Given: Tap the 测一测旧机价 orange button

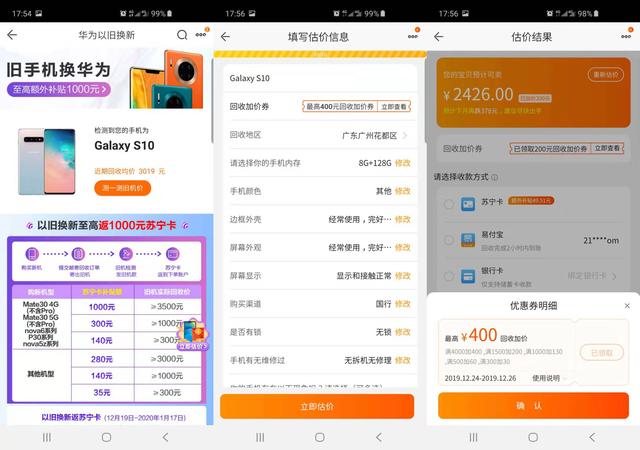Looking at the screenshot, I should pyautogui.click(x=122, y=188).
